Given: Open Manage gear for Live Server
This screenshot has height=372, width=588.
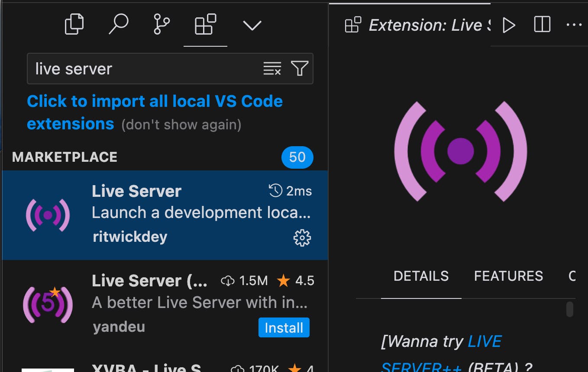Looking at the screenshot, I should point(302,238).
